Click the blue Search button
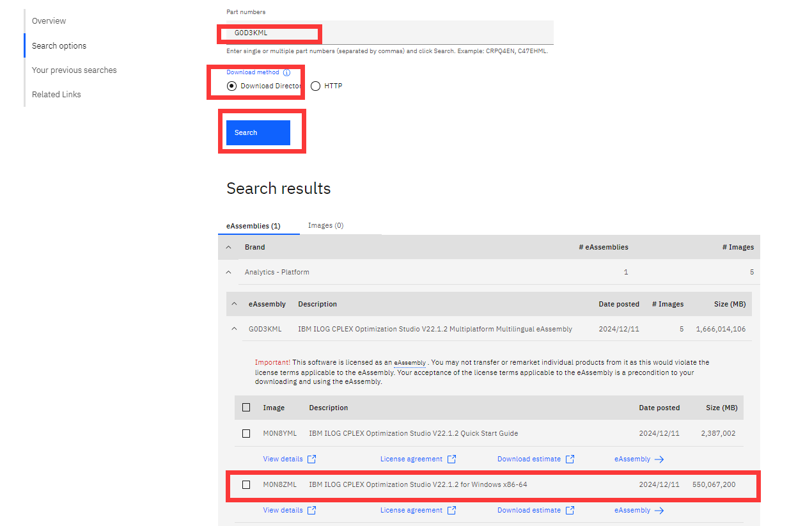 point(258,132)
